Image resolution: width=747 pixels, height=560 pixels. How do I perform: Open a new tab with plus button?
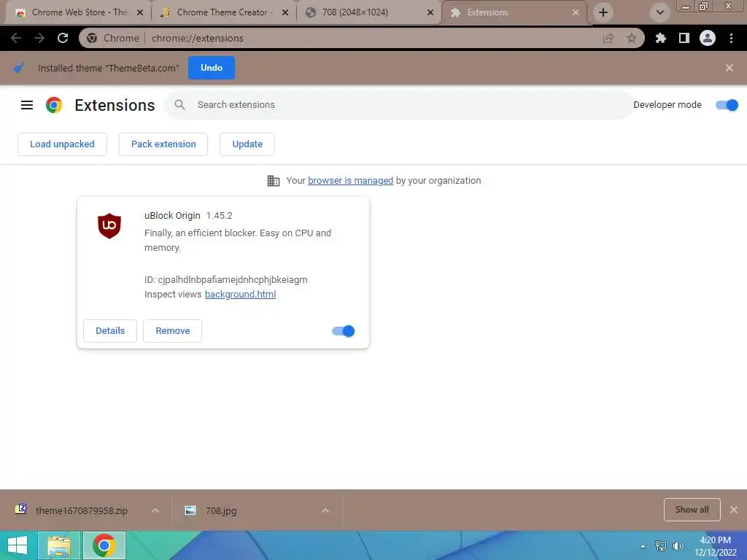603,12
